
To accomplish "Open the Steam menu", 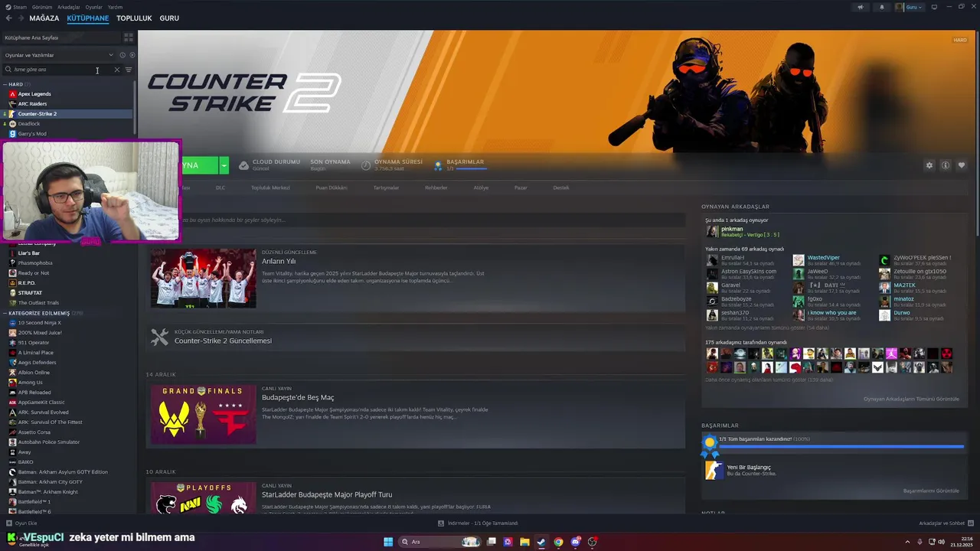I will (20, 7).
